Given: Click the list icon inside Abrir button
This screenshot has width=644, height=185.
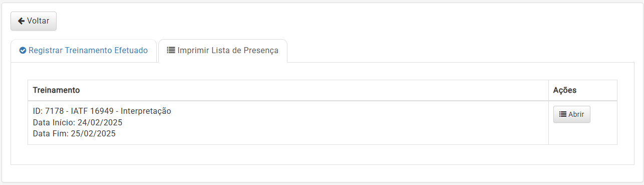Looking at the screenshot, I should (x=563, y=114).
